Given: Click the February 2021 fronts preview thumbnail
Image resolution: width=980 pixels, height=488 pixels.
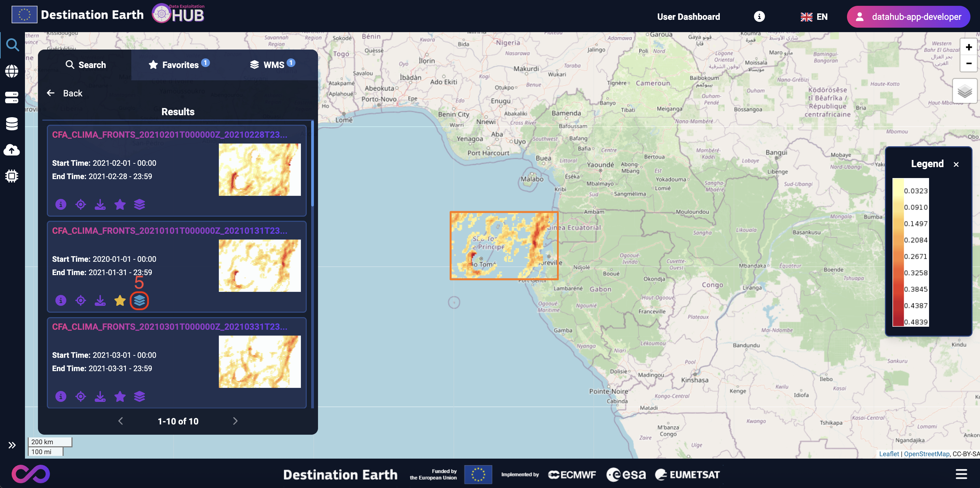Looking at the screenshot, I should point(260,170).
